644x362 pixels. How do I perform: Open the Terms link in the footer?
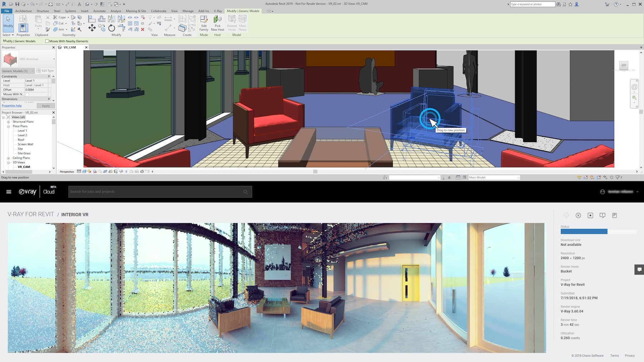pyautogui.click(x=615, y=356)
